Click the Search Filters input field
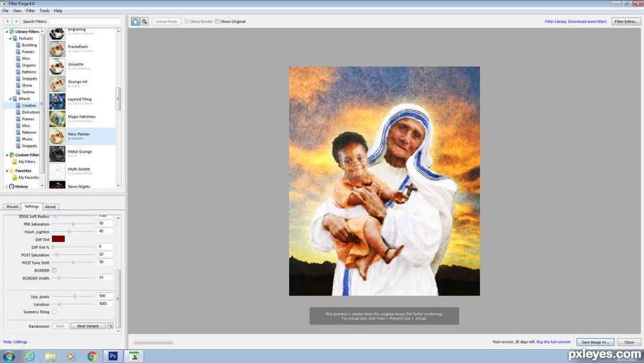 [x=86, y=22]
